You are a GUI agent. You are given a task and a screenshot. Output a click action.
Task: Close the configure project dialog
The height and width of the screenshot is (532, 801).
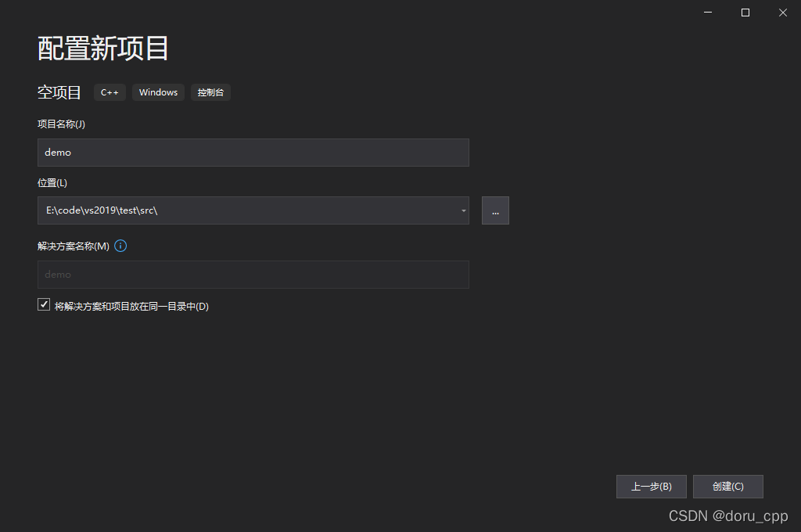click(782, 13)
